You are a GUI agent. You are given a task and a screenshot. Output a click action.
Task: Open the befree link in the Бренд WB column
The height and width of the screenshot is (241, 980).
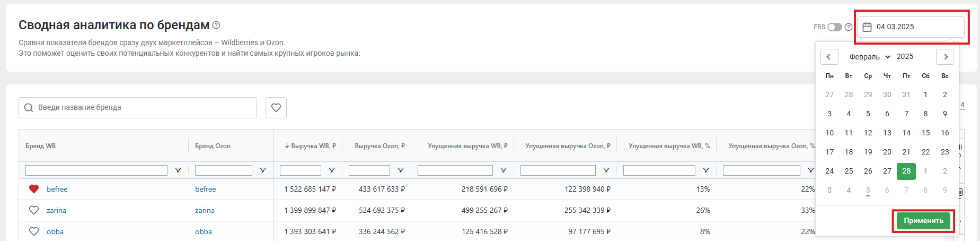click(57, 189)
